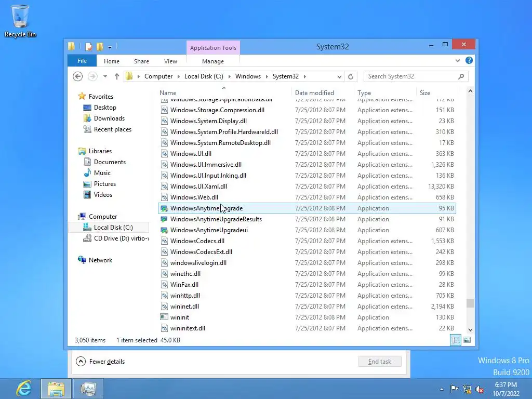532x399 pixels.
Task: Click the Application Tools contextual tab
Action: click(x=213, y=48)
